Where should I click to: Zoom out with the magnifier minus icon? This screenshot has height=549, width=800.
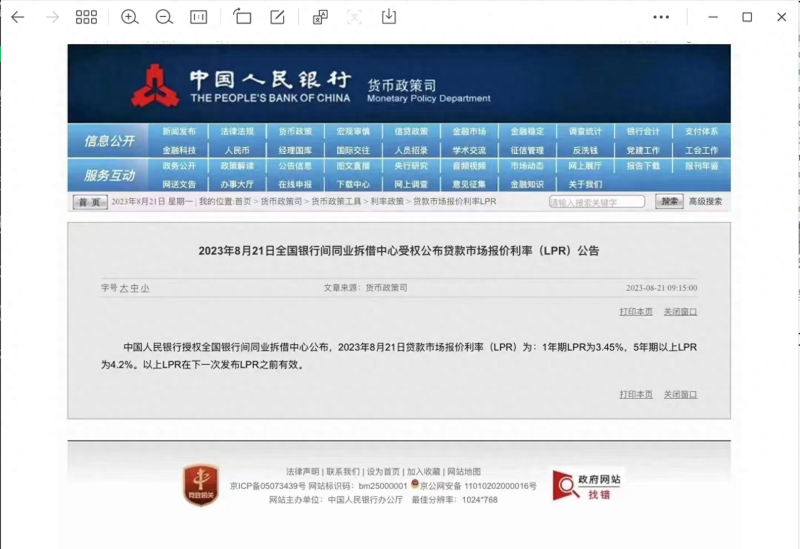(164, 17)
